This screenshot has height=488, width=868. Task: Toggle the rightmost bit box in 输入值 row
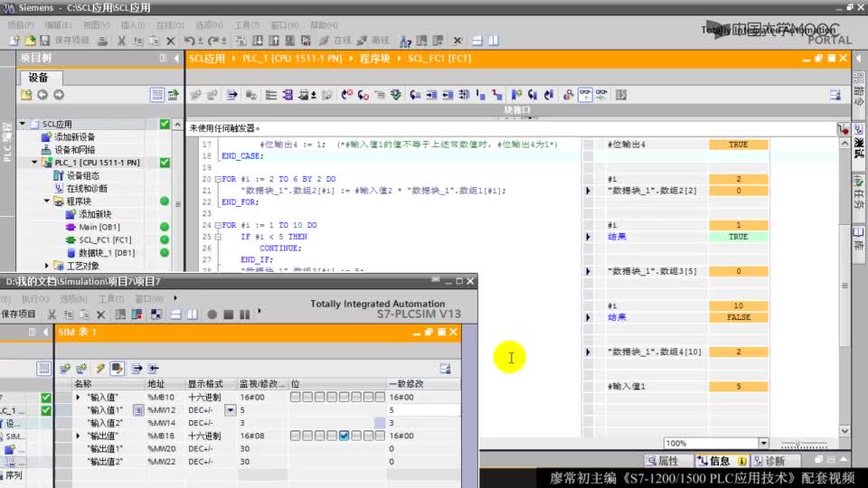click(x=380, y=398)
